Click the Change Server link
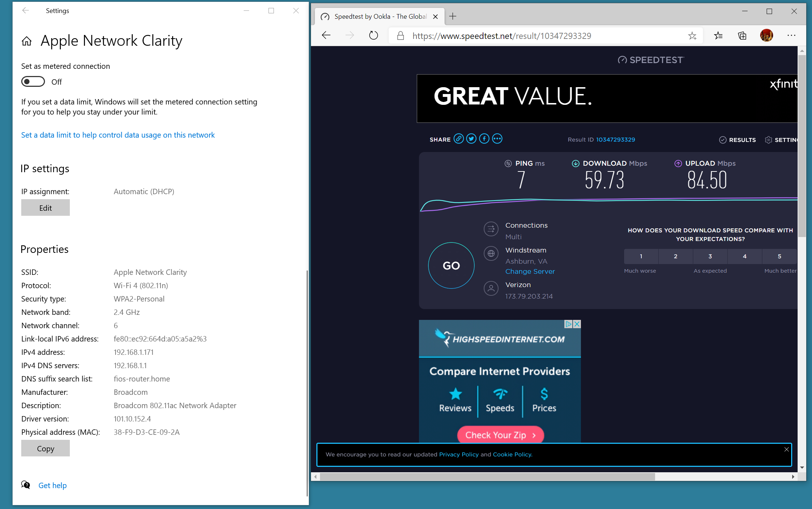 point(530,272)
